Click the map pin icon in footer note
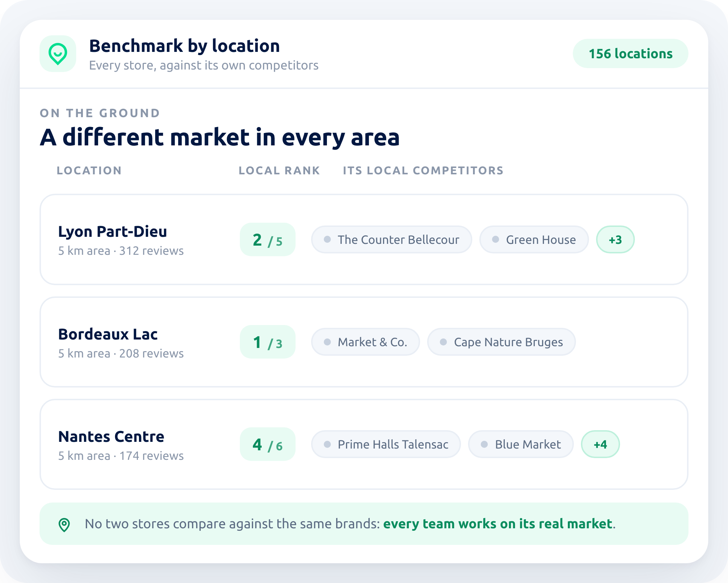This screenshot has width=728, height=583. tap(64, 524)
